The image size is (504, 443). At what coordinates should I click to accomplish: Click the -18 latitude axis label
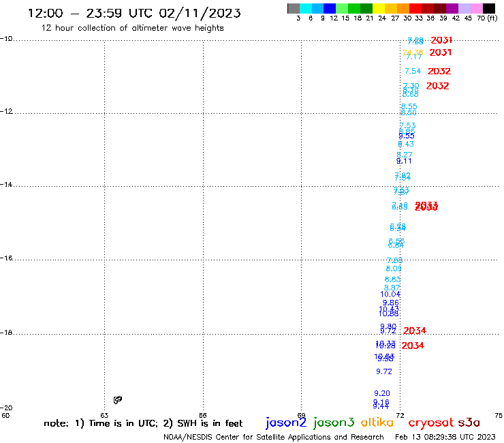tap(6, 332)
